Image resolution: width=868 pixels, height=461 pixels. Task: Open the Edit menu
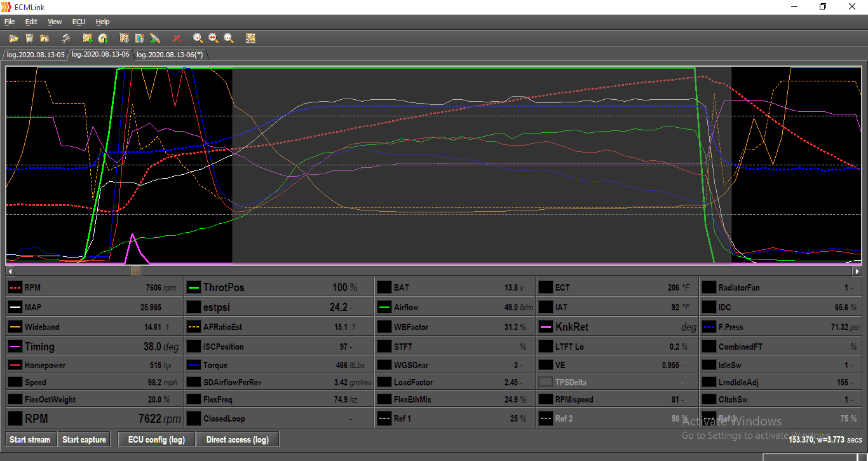(x=31, y=22)
